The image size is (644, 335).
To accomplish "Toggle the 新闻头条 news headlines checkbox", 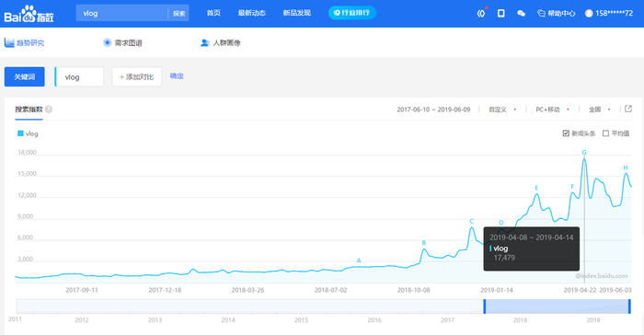I will (x=566, y=133).
